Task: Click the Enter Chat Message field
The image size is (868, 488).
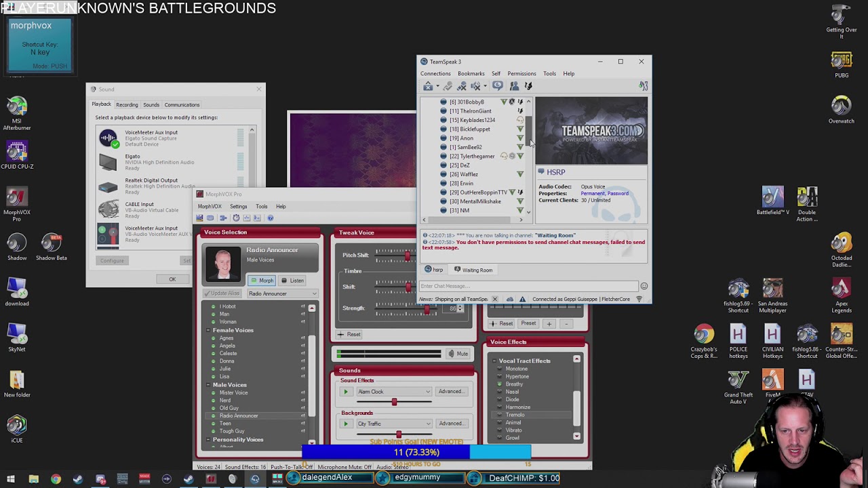Action: 528,286
